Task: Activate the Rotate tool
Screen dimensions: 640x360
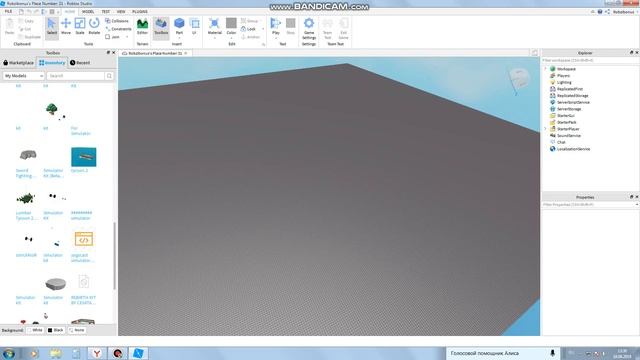Action: pos(94,27)
